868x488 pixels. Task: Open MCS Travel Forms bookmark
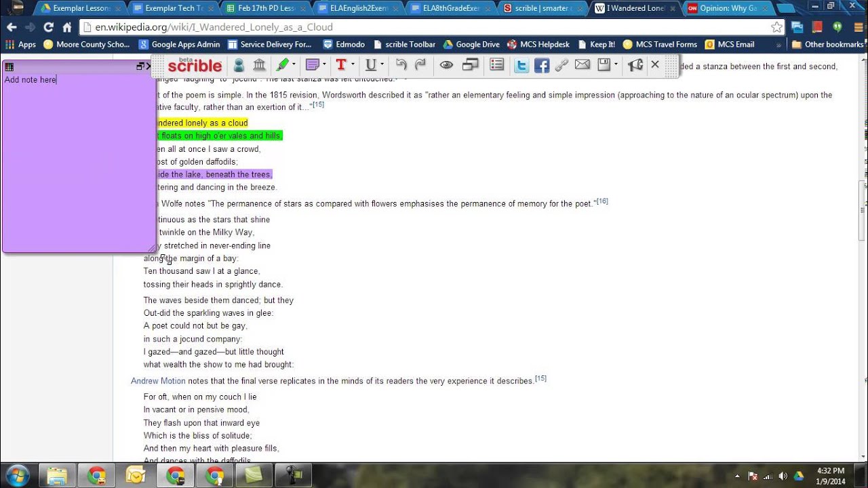point(660,45)
